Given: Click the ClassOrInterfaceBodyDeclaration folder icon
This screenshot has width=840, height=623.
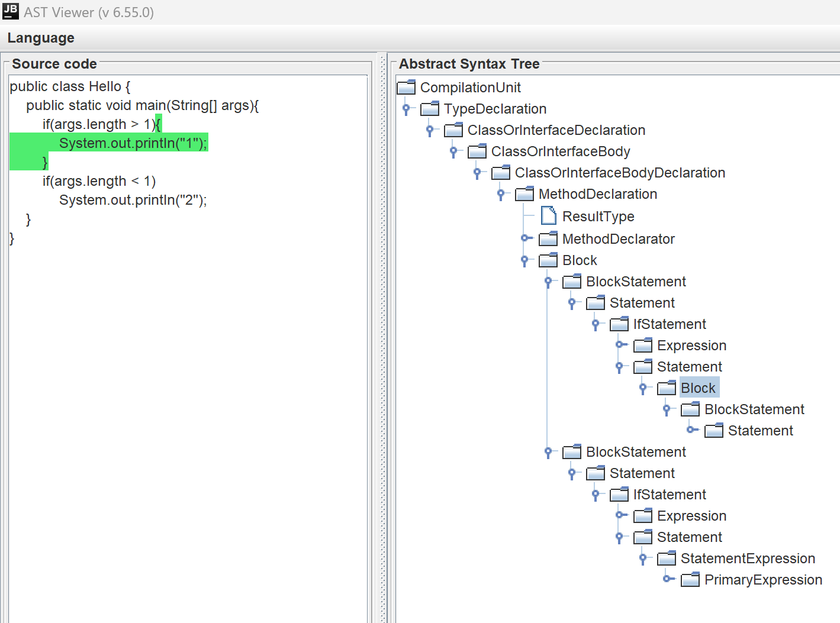Looking at the screenshot, I should 501,173.
